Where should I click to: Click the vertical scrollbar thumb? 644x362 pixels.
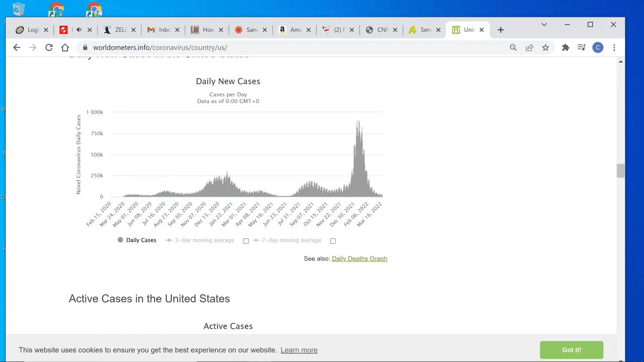620,171
